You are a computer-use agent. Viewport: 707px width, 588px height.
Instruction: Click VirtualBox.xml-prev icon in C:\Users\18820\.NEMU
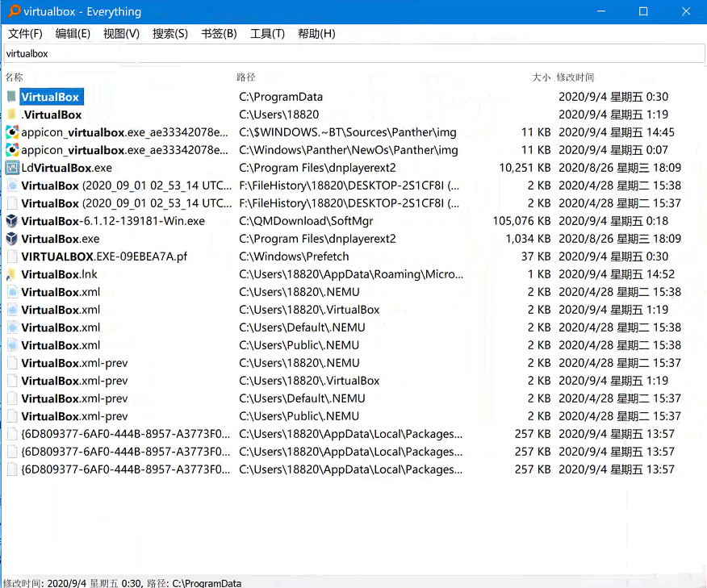13,363
